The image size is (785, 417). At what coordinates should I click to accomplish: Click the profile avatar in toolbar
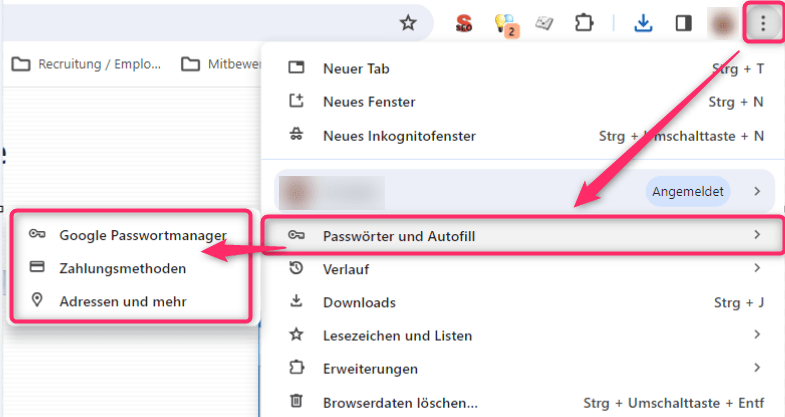pyautogui.click(x=722, y=23)
